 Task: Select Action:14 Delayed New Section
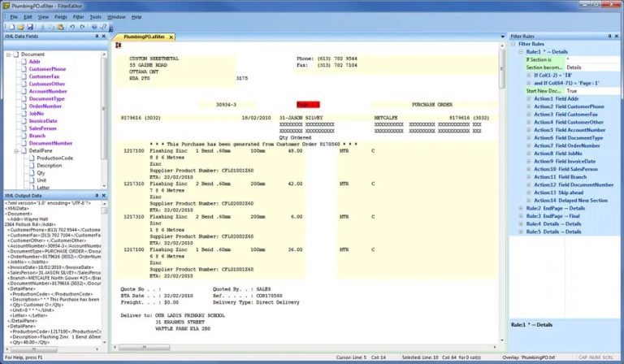point(570,201)
